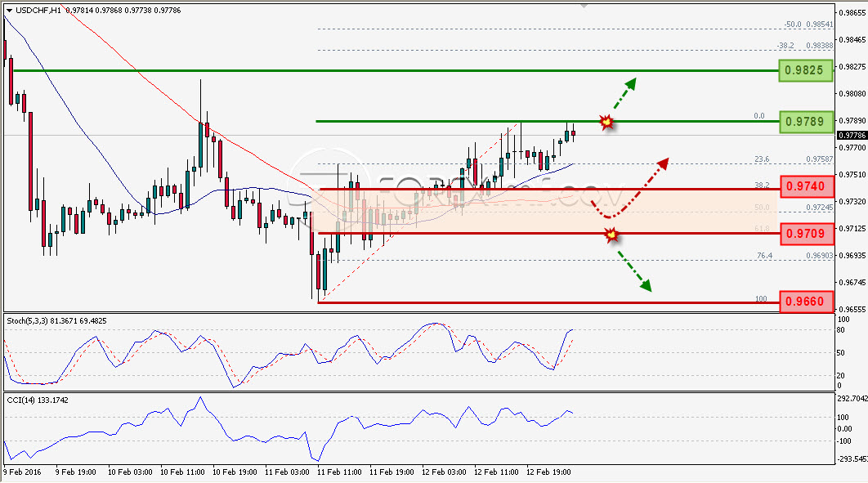Click the time axis label 10 Feb 19:00

click(x=235, y=472)
